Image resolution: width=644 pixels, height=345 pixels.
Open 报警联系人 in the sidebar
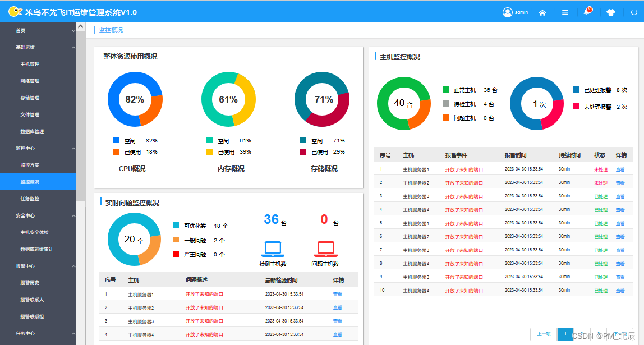pos(32,300)
